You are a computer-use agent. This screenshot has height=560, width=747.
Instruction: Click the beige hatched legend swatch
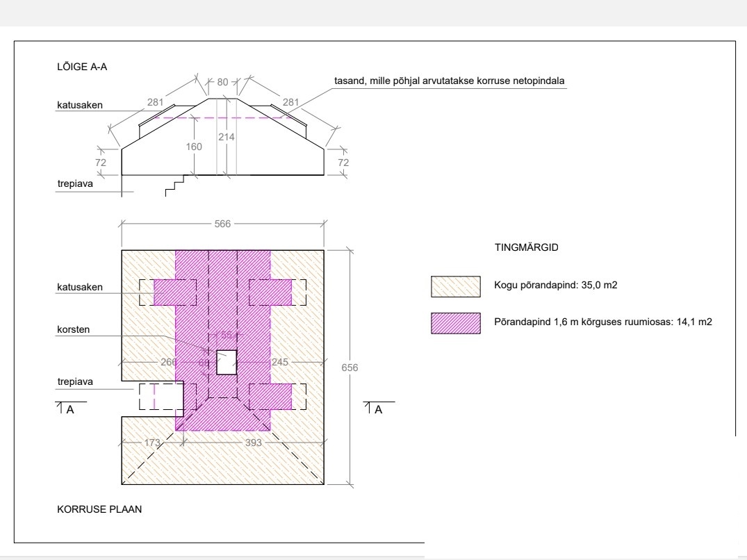pyautogui.click(x=455, y=286)
